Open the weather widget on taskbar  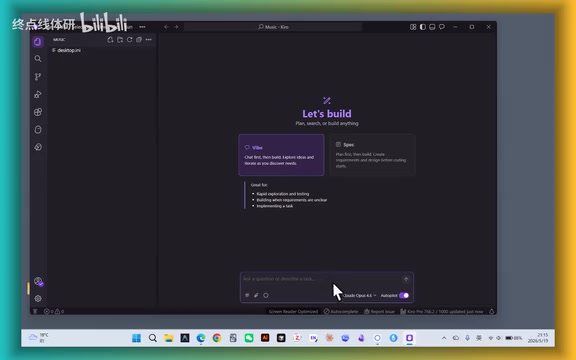(x=38, y=338)
